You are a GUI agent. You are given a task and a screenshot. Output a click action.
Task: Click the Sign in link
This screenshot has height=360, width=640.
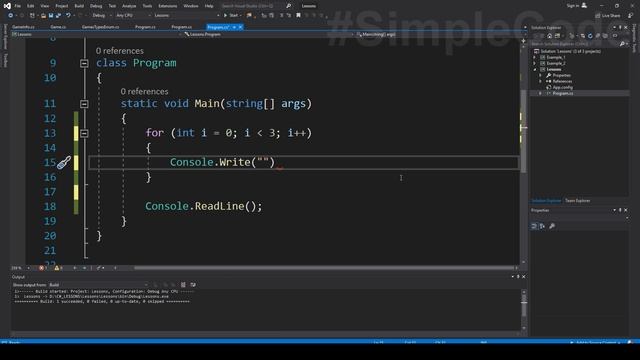pos(573,6)
